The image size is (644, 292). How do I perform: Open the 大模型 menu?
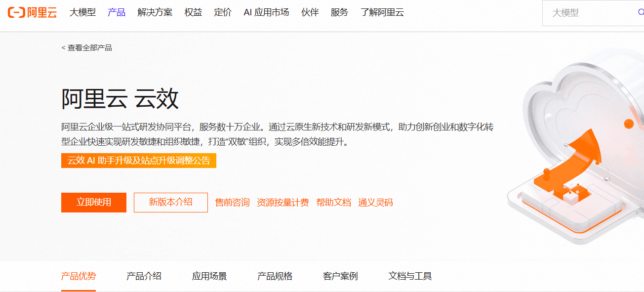click(82, 12)
